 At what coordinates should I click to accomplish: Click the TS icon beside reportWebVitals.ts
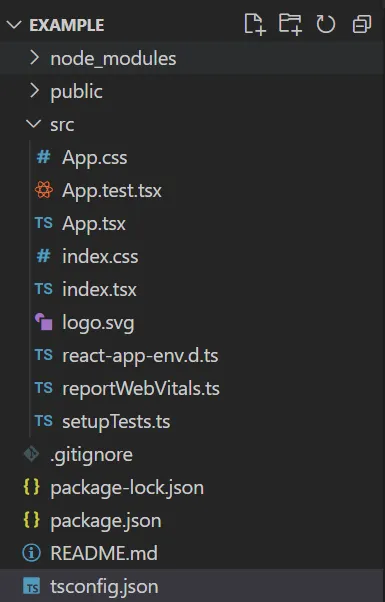pos(43,388)
